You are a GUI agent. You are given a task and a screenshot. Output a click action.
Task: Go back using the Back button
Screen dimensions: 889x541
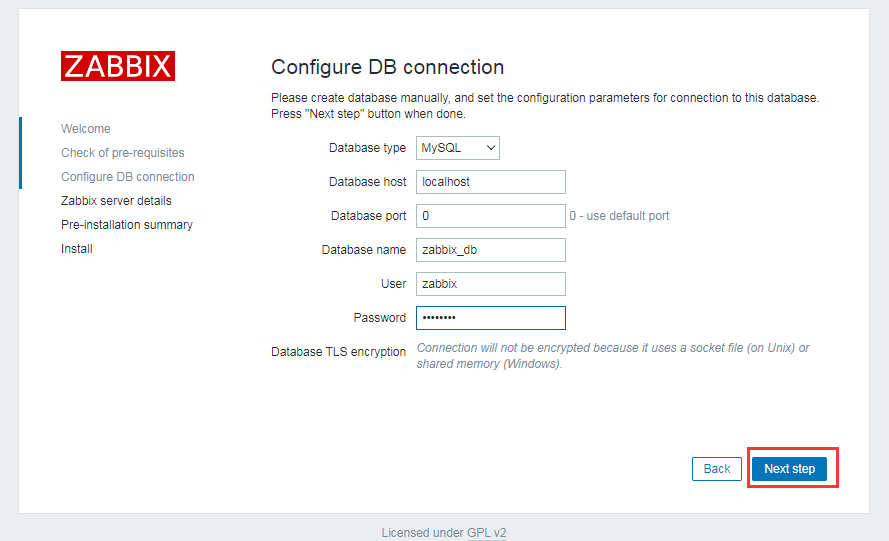point(716,468)
